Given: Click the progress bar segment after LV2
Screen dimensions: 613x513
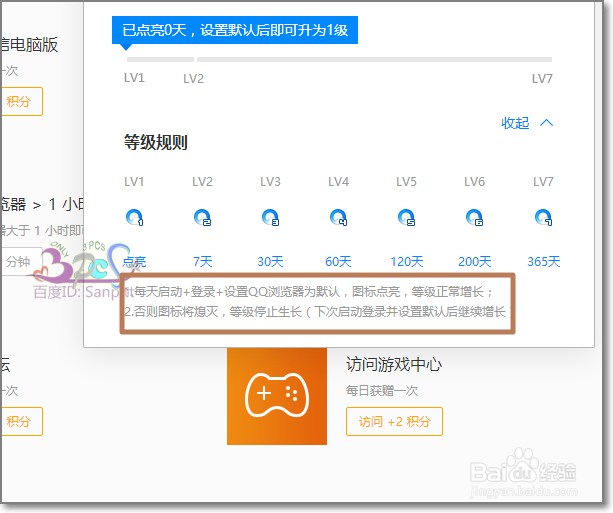Looking at the screenshot, I should click(375, 59).
